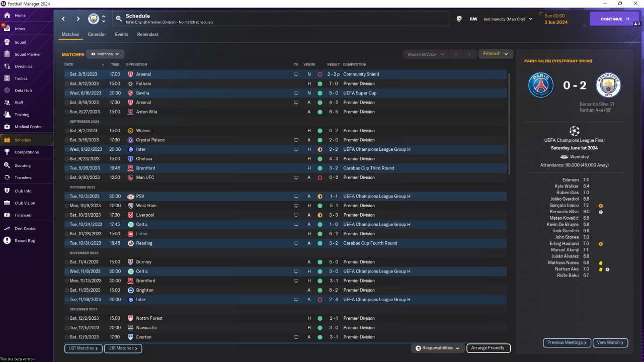This screenshot has width=644, height=362.
Task: Open the Data Hub icon
Action: click(7, 90)
